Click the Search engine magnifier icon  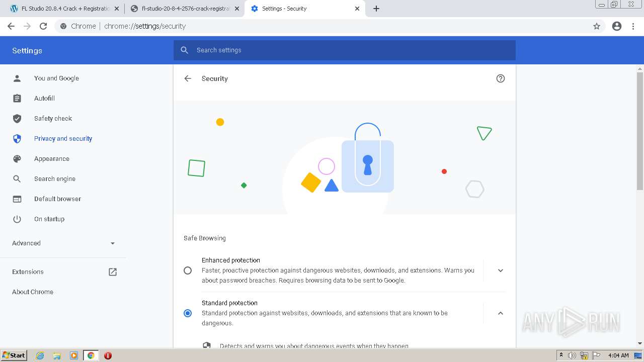17,179
